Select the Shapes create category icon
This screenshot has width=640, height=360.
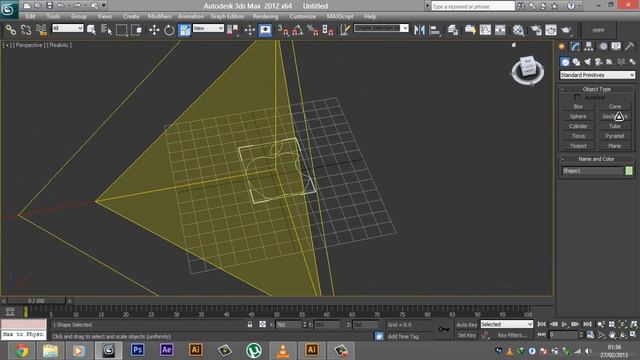tap(576, 62)
